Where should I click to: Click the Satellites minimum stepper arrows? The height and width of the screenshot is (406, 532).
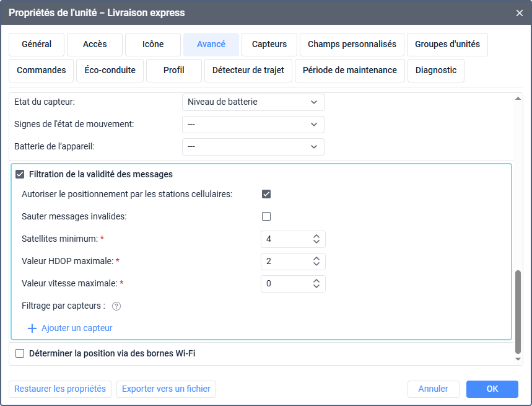tap(316, 239)
